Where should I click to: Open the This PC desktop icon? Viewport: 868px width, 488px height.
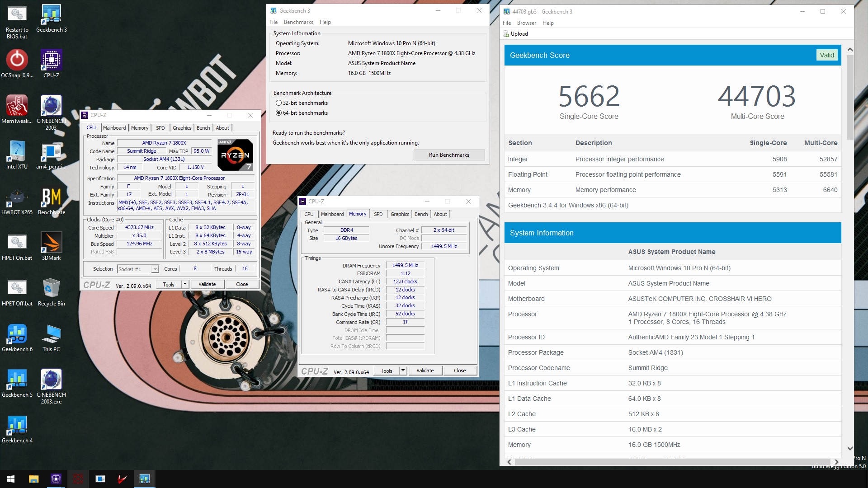click(x=51, y=338)
